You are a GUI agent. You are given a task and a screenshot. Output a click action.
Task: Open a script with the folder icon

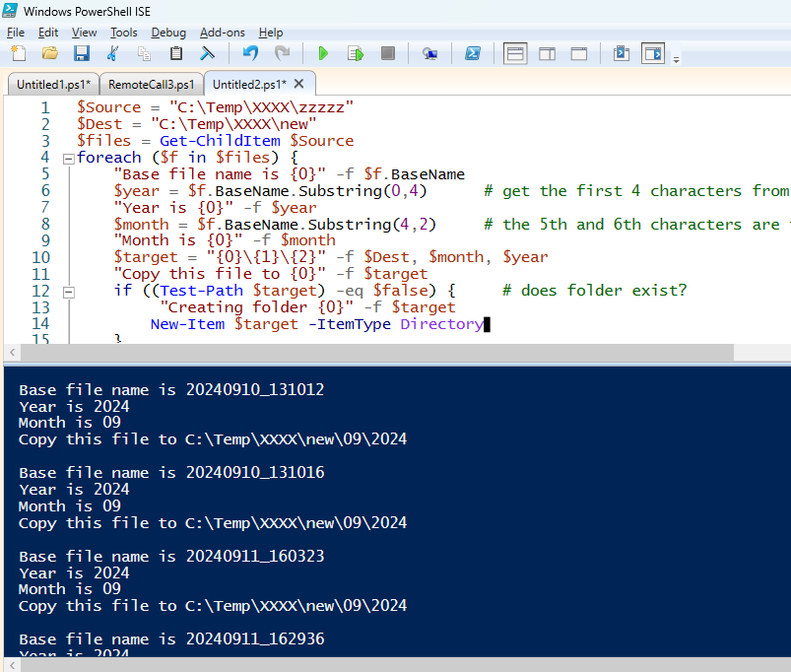(x=50, y=53)
